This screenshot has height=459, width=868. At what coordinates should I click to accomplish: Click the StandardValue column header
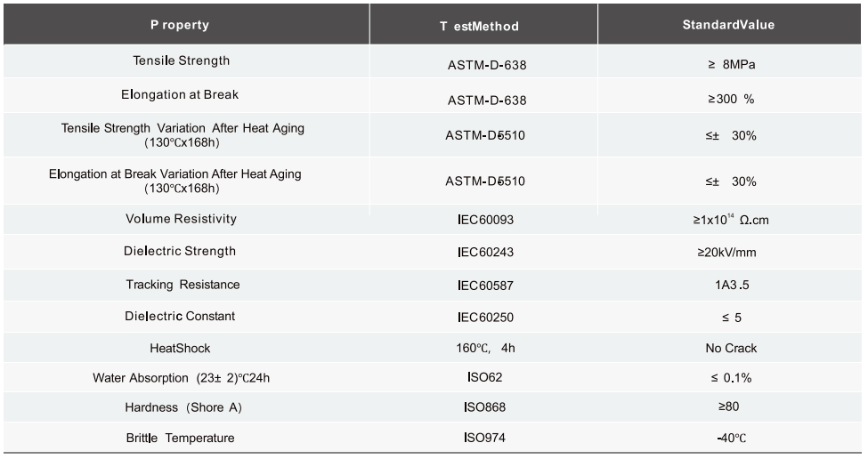[728, 25]
